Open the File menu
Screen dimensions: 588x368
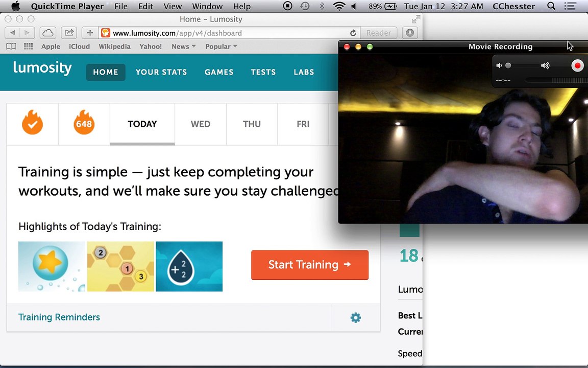point(121,6)
